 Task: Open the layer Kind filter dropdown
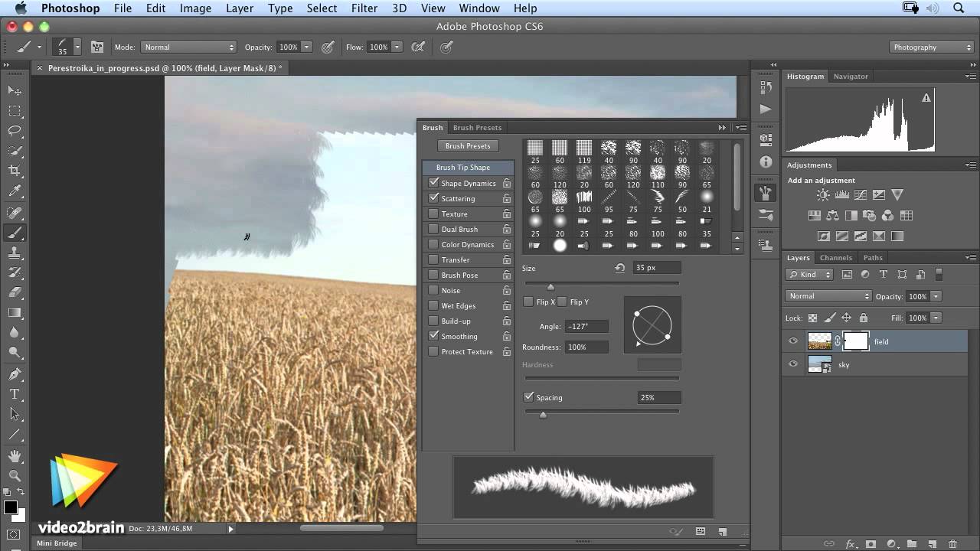[810, 274]
